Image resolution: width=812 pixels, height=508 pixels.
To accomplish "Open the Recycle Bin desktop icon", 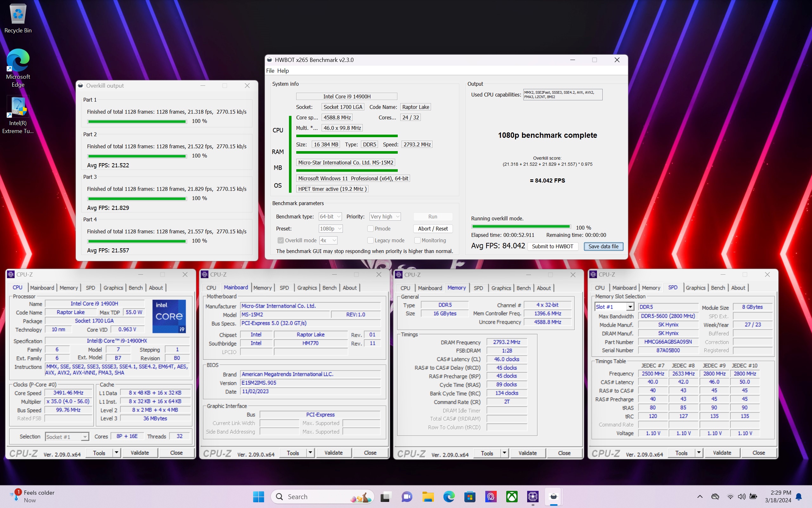I will click(18, 18).
